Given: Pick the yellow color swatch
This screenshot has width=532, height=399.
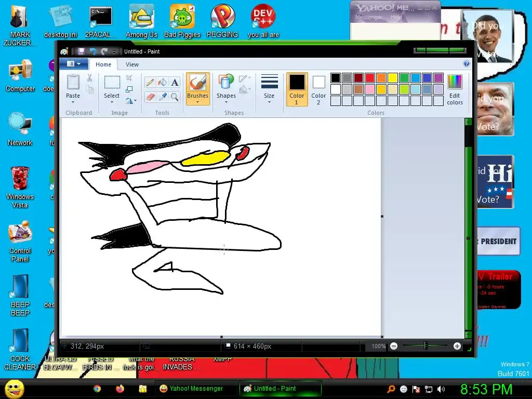Looking at the screenshot, I should [393, 78].
